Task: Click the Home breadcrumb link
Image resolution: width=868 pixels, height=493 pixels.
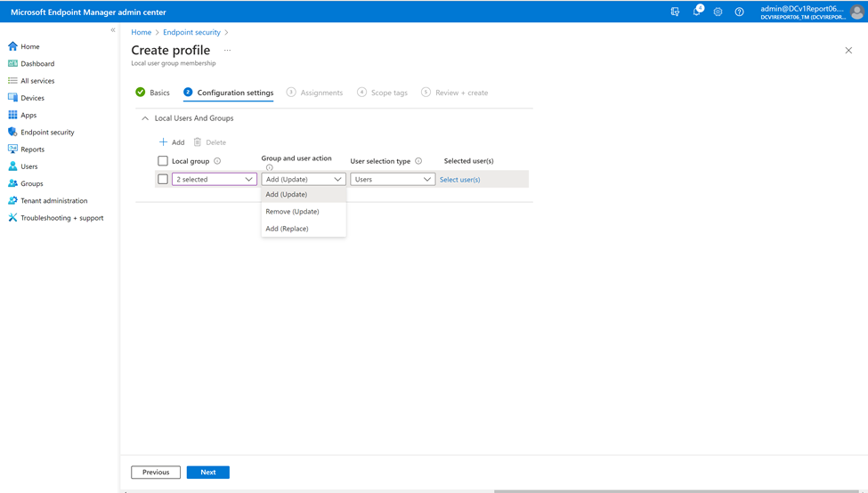Action: coord(142,32)
